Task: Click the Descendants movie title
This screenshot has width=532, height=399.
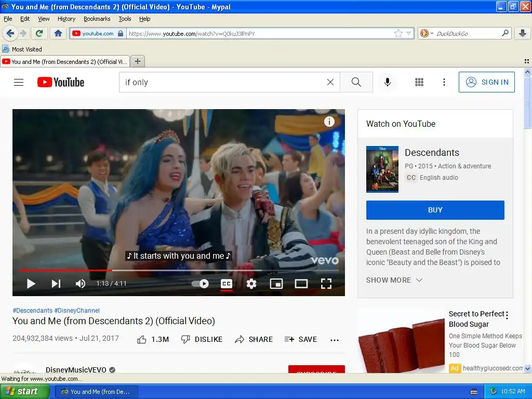Action: [x=432, y=153]
